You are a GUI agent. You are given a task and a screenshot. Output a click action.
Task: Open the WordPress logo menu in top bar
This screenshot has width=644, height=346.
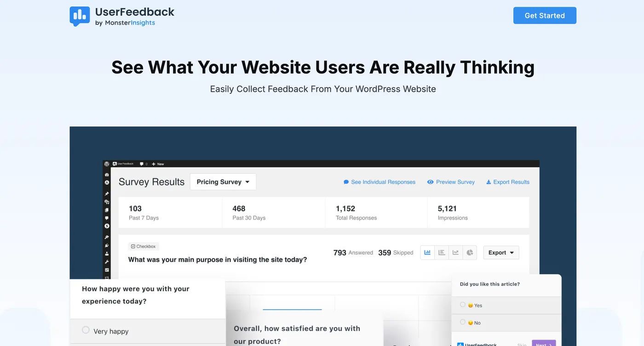[106, 164]
